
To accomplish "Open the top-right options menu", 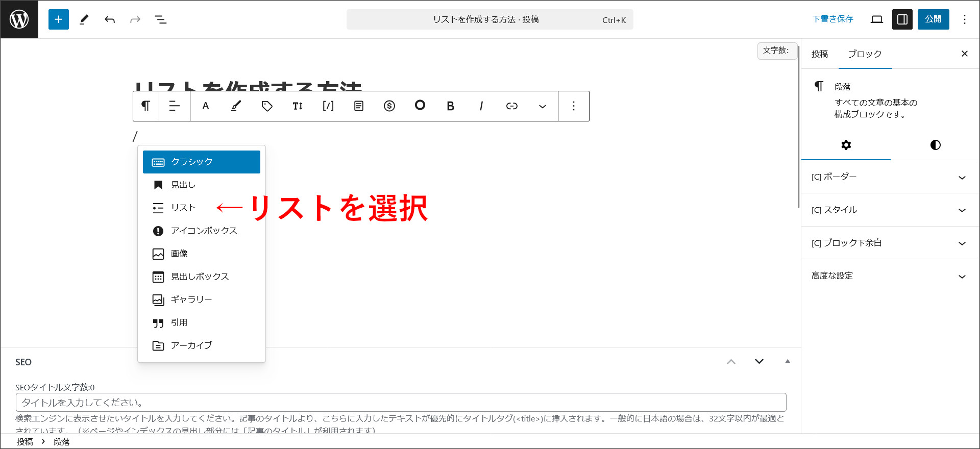I will [x=965, y=19].
